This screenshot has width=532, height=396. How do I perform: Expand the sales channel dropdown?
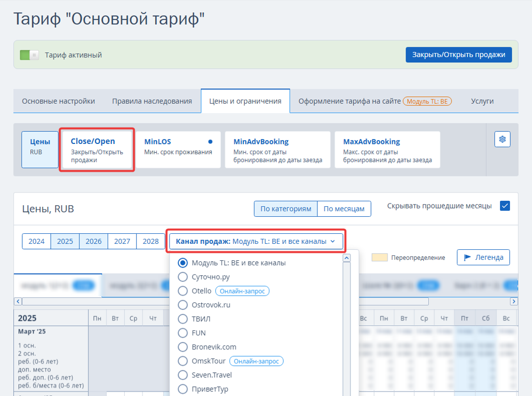[x=256, y=242]
